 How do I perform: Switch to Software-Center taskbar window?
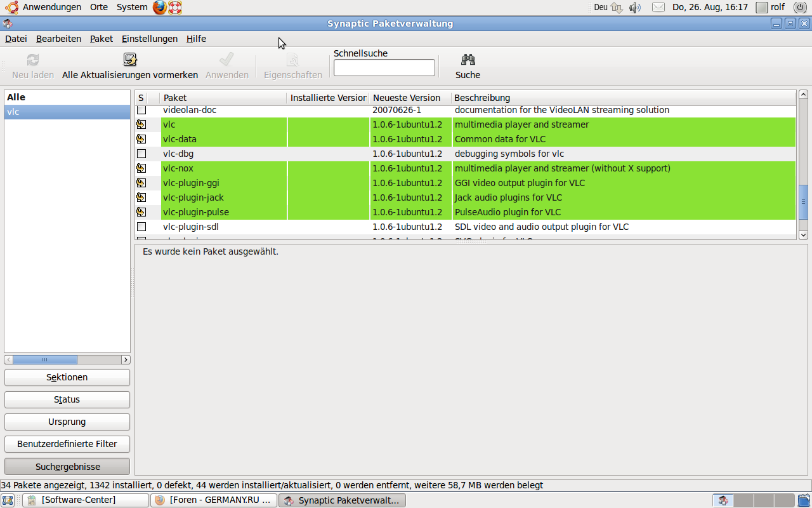[86, 500]
